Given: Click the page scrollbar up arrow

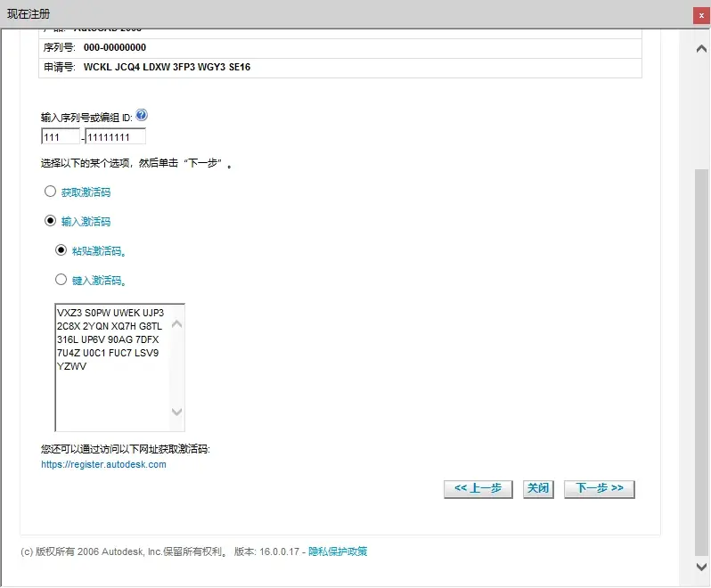Looking at the screenshot, I should [x=701, y=48].
